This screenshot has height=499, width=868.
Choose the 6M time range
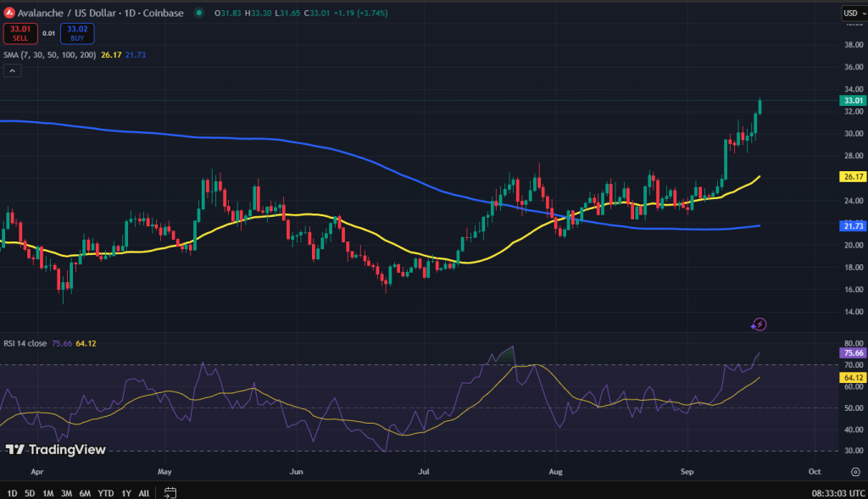[85, 493]
